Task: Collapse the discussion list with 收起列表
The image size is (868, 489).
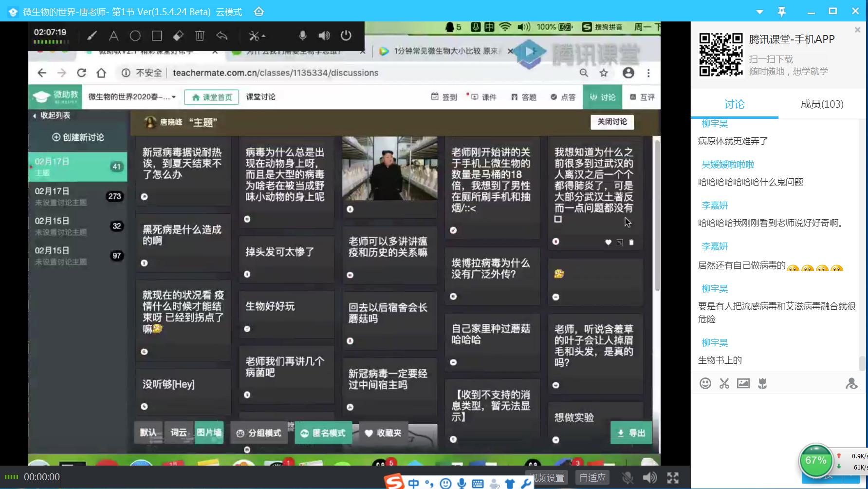Action: [52, 115]
